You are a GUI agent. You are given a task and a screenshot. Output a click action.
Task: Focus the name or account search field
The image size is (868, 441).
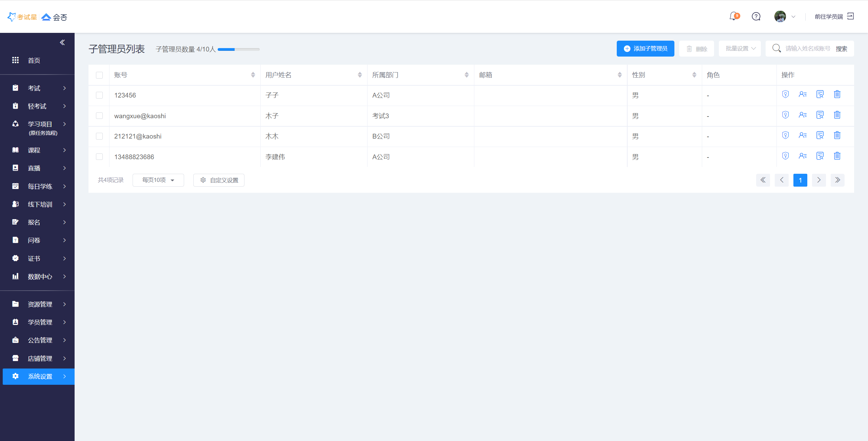(808, 48)
